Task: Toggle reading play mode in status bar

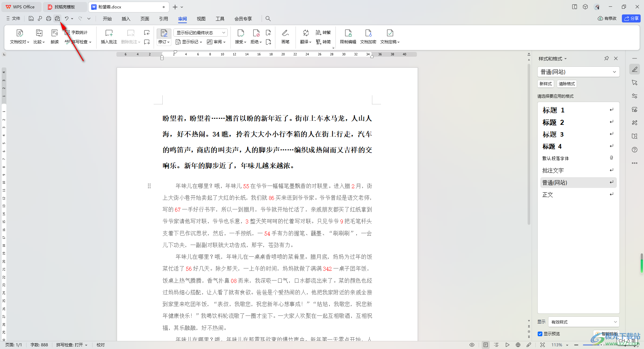Action: (x=507, y=345)
